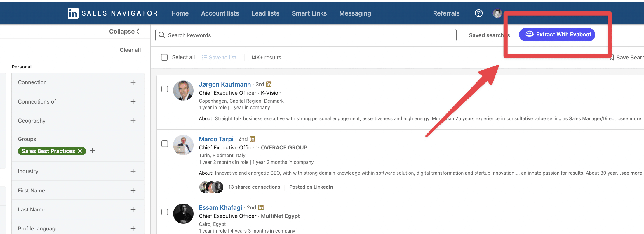Click the 14K+ results count
This screenshot has width=644, height=234.
coord(266,58)
